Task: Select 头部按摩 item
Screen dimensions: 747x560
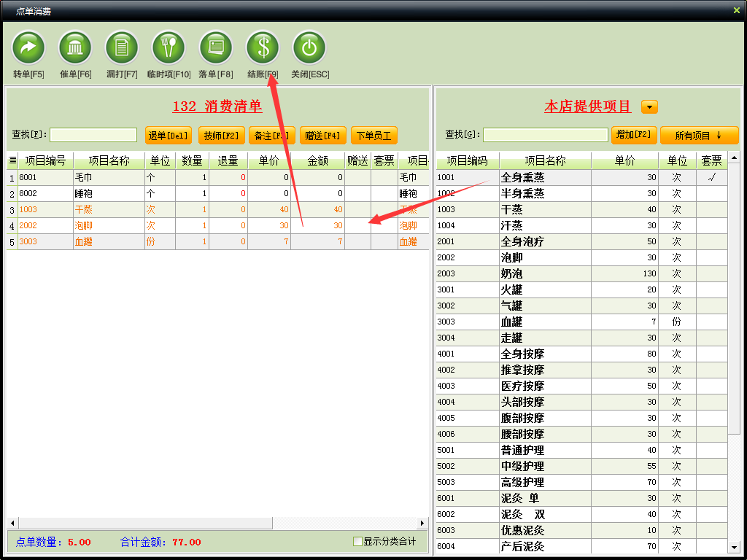Action: [581, 402]
